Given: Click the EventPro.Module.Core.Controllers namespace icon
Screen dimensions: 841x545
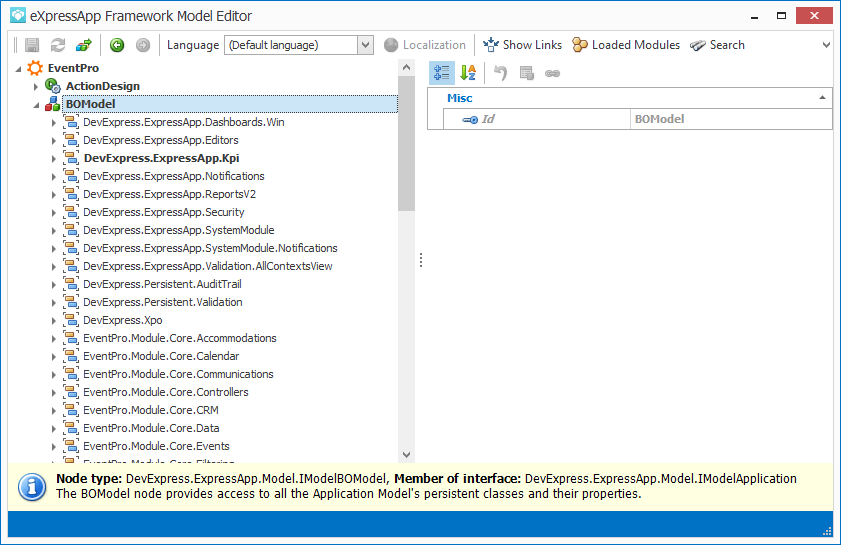Looking at the screenshot, I should click(x=71, y=392).
